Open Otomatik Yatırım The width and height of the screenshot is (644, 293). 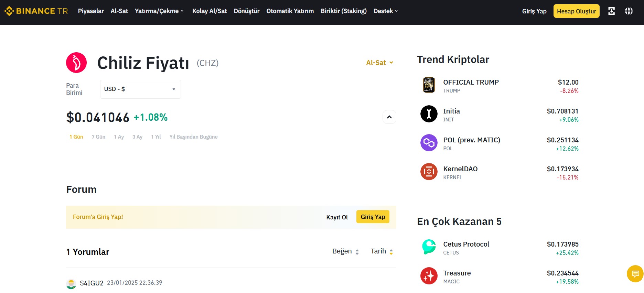[x=290, y=11]
